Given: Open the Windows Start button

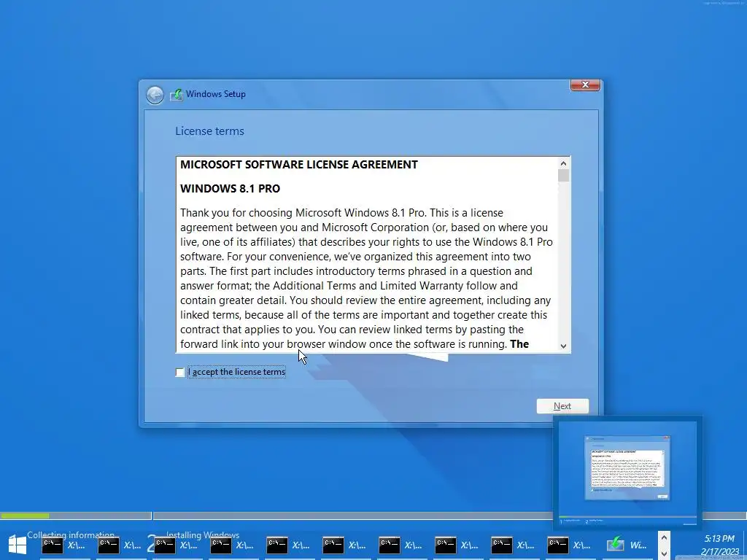Looking at the screenshot, I should point(18,545).
